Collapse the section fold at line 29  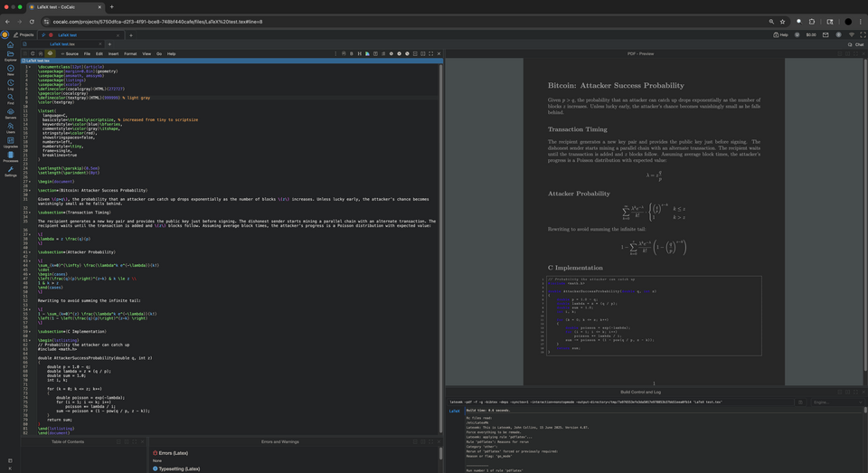tap(29, 190)
